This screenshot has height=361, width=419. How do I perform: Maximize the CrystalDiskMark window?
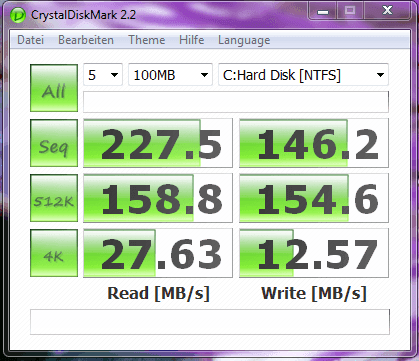point(350,11)
